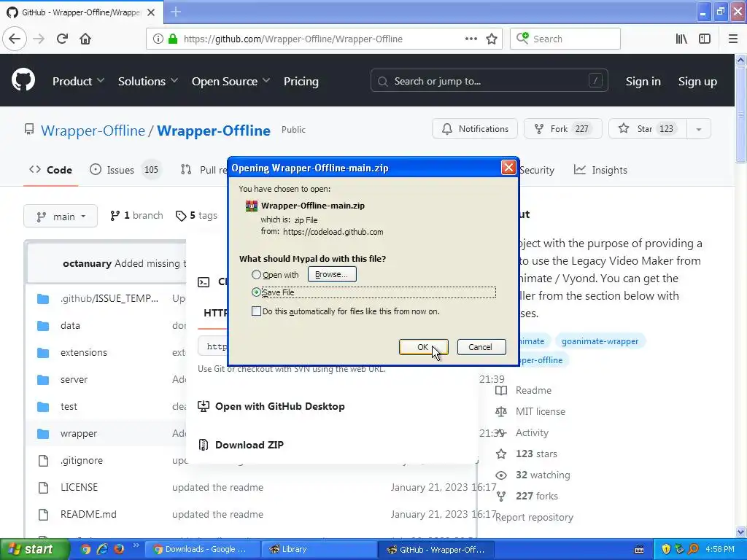Click the wrapper folder name
Image resolution: width=747 pixels, height=560 pixels.
[x=79, y=433]
